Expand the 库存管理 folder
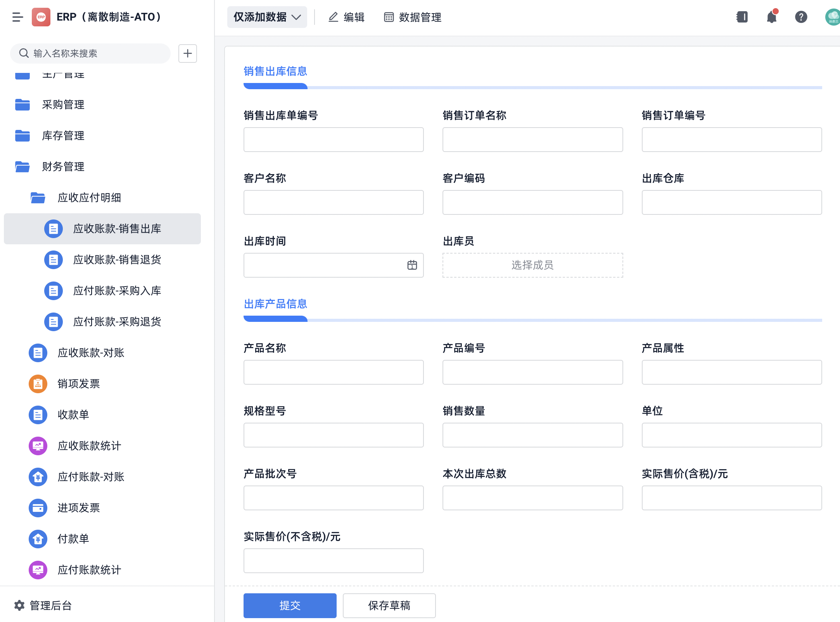Screen dimensions: 840x622 (102, 136)
